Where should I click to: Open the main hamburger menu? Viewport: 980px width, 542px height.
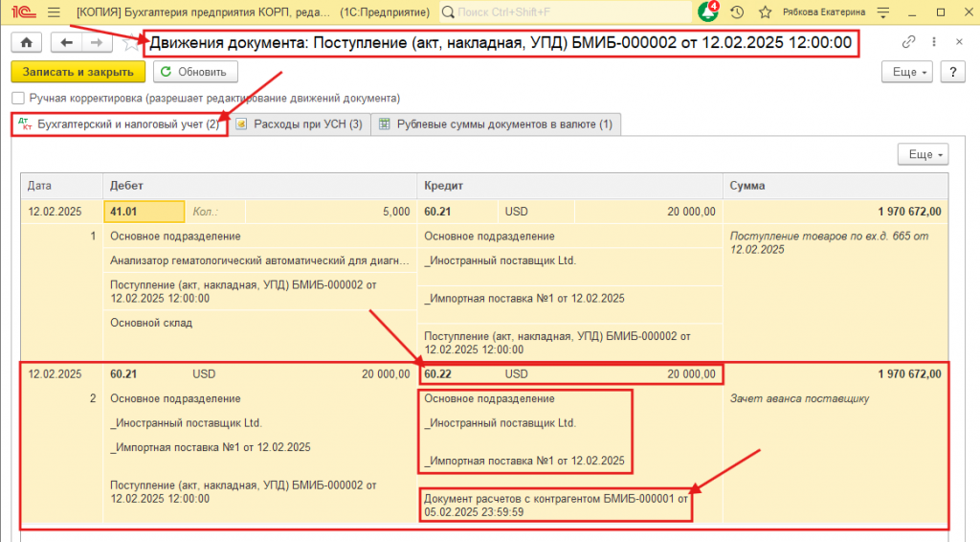tap(54, 11)
